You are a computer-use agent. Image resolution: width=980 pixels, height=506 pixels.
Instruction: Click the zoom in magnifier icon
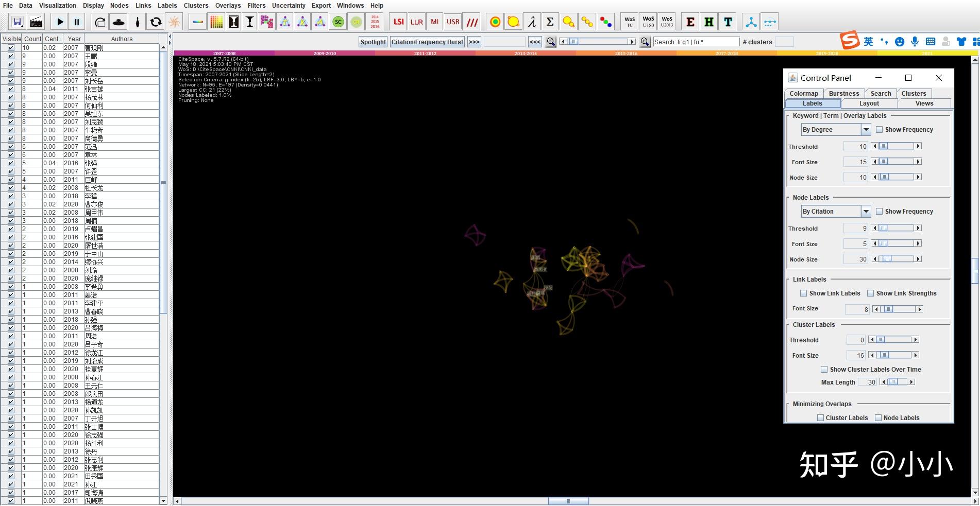coord(644,42)
